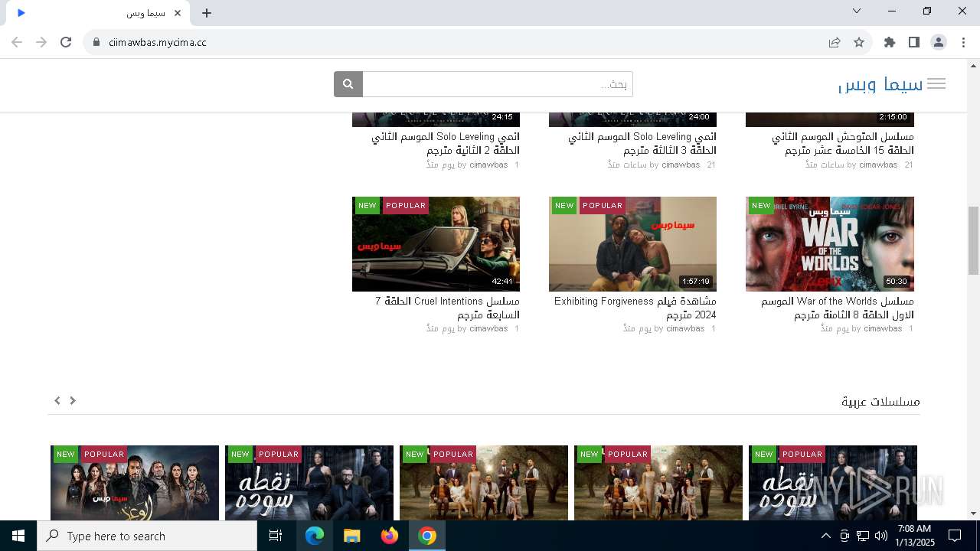Screen dimensions: 980x551
Task: Bookmark this page with the star icon
Action: coord(859,42)
